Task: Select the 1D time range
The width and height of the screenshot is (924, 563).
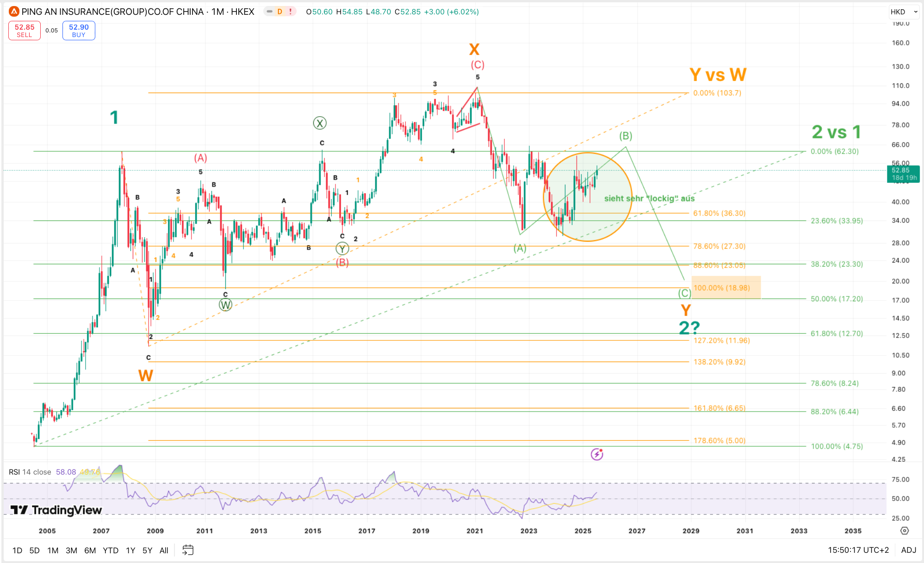Action: coord(17,550)
